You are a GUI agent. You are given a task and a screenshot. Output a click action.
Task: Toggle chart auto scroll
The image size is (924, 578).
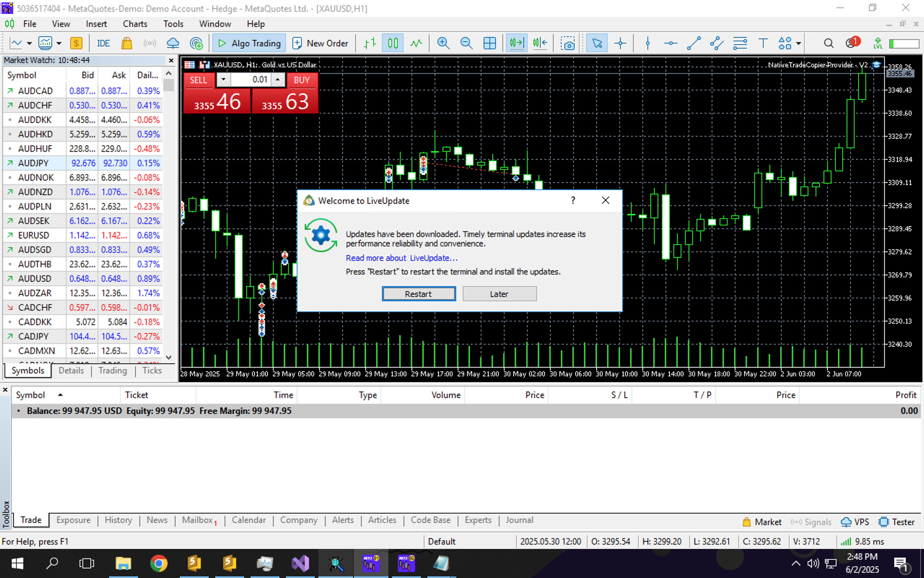517,43
